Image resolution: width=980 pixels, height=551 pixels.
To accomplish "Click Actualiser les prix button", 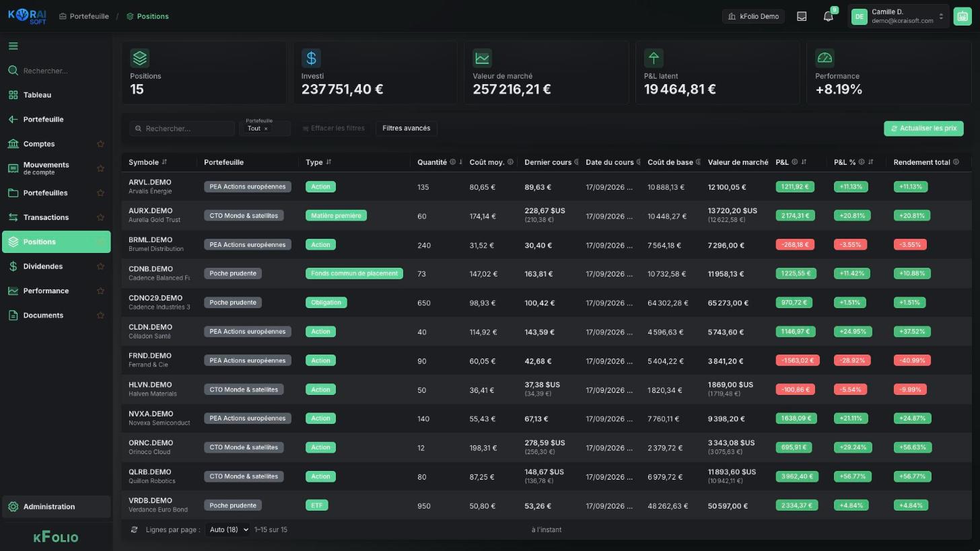I will [923, 128].
